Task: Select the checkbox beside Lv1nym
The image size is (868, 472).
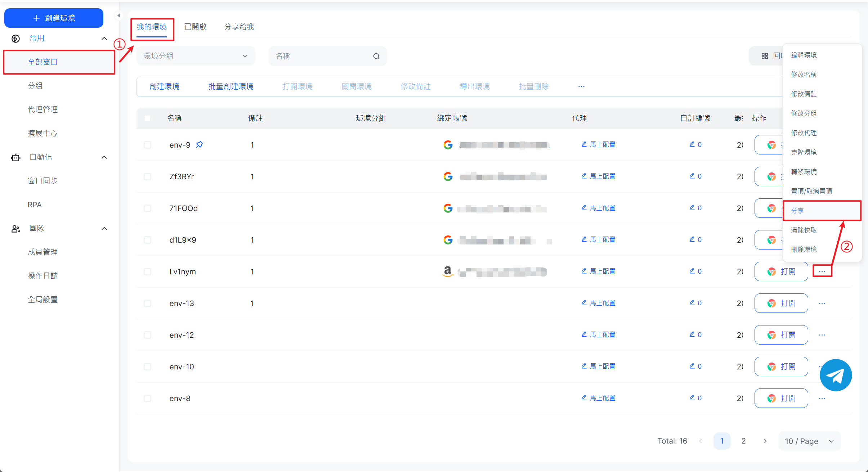Action: point(147,271)
